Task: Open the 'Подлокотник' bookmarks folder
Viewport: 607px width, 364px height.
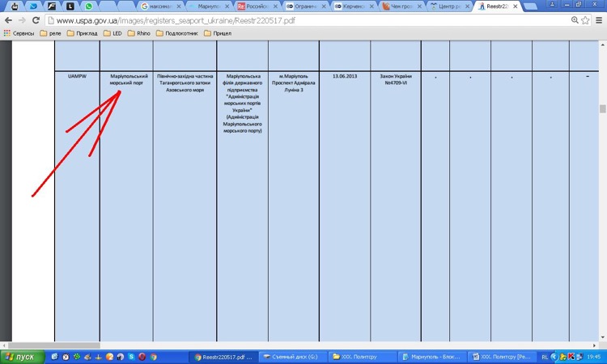Action: click(179, 33)
